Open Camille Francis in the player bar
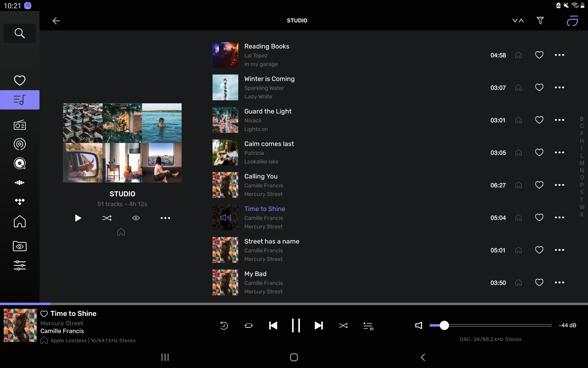The image size is (588, 368). pos(62,331)
